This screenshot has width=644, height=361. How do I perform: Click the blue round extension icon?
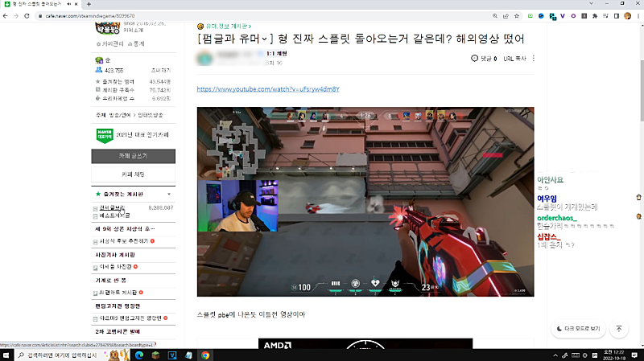[541, 16]
